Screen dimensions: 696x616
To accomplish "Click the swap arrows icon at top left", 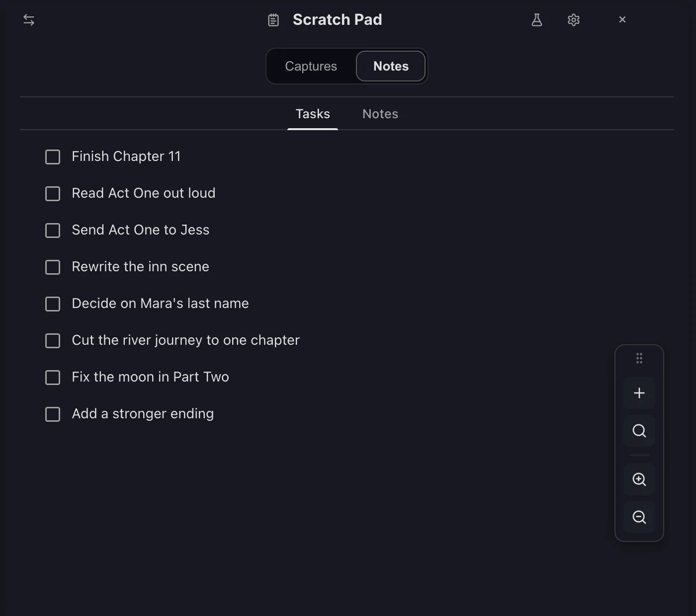I will click(29, 20).
